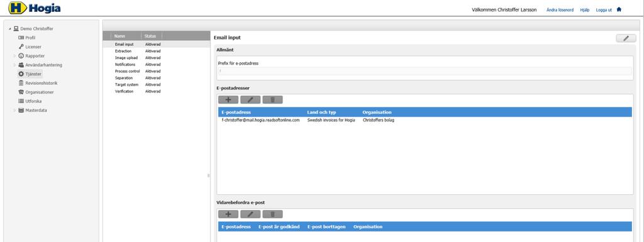Open Utforska in the sidebar
This screenshot has width=644, height=242.
coord(33,101)
